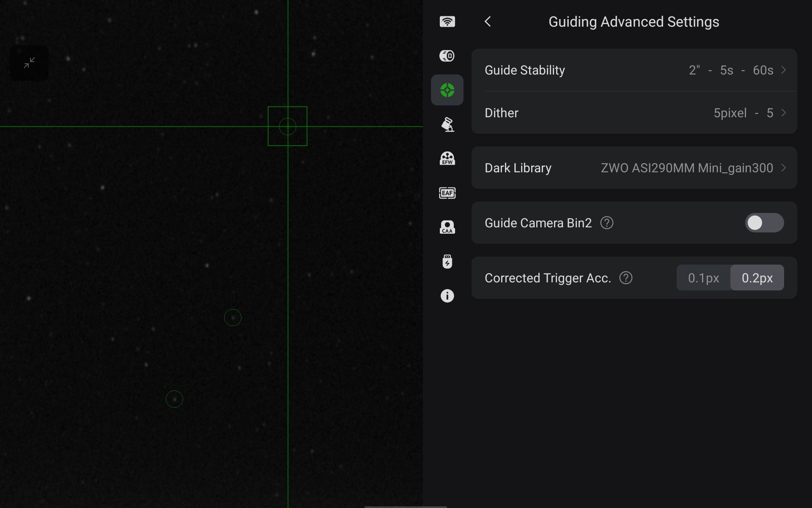812x508 pixels.
Task: Expand Guide Stability chevron
Action: click(784, 70)
